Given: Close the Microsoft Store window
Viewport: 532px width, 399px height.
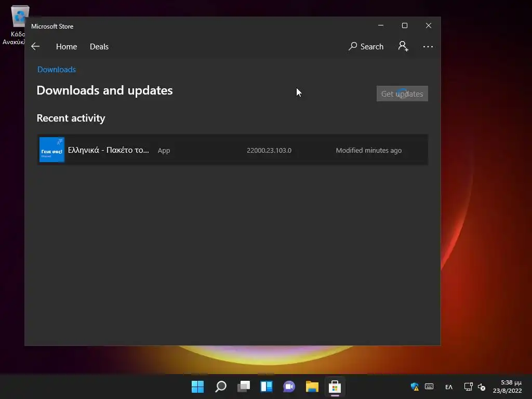Looking at the screenshot, I should pos(429,25).
